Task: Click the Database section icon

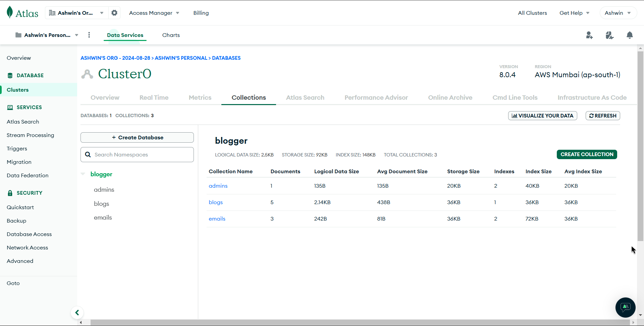Action: click(x=10, y=76)
